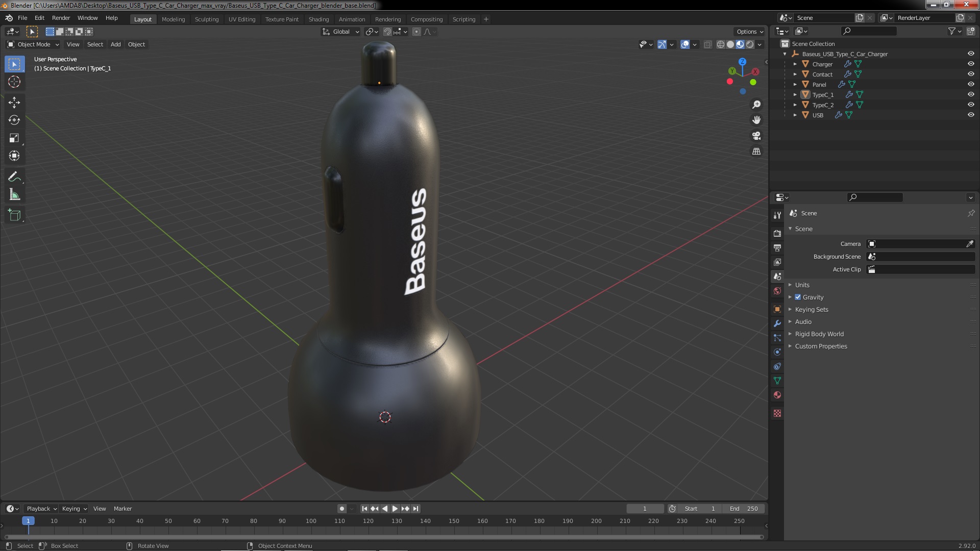
Task: Switch to wireframe viewport shading
Action: pos(721,44)
